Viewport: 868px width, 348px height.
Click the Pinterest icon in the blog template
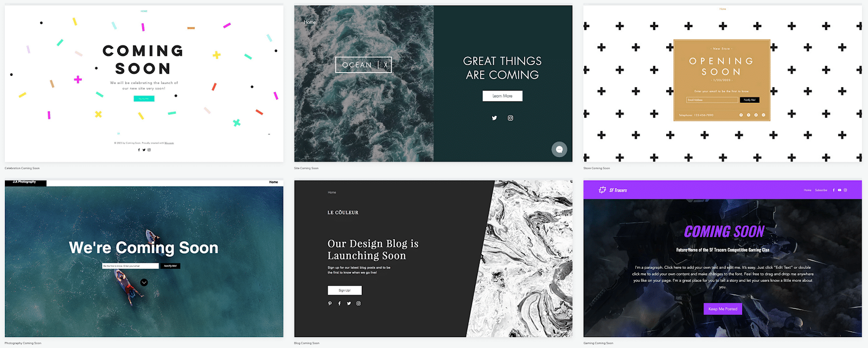pyautogui.click(x=330, y=304)
